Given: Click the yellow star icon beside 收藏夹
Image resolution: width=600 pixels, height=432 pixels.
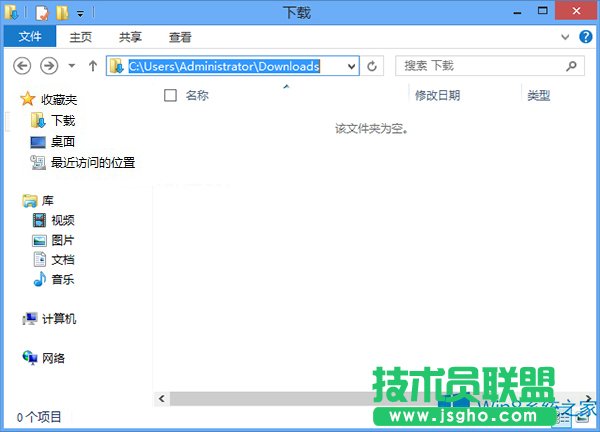Looking at the screenshot, I should click(28, 99).
